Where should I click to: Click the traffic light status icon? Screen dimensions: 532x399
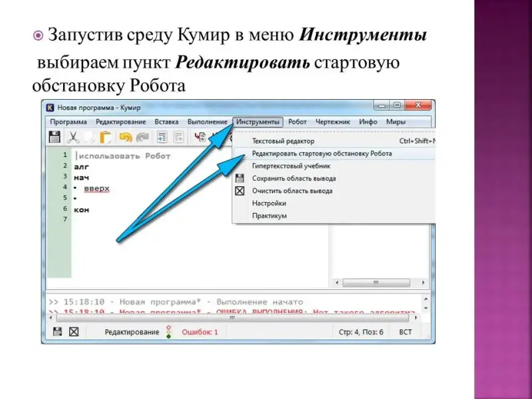tap(169, 331)
